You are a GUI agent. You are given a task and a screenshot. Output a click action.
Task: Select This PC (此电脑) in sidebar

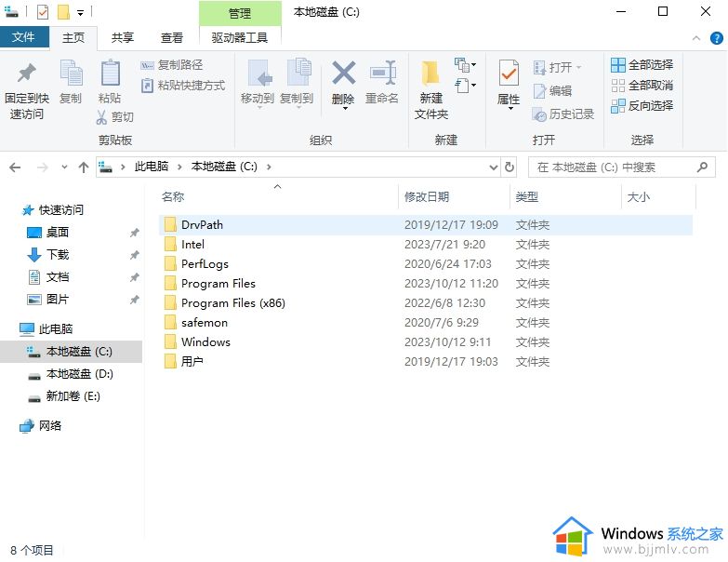click(x=46, y=328)
